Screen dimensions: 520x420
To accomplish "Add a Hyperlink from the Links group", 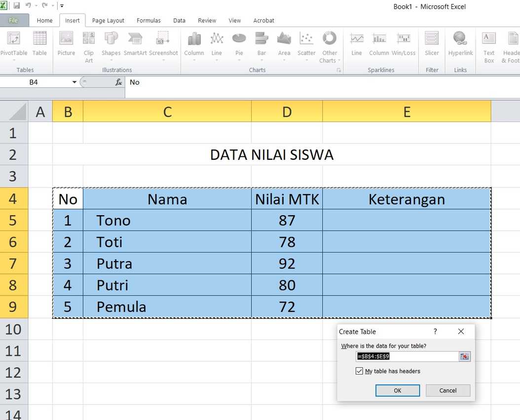I will (x=460, y=43).
